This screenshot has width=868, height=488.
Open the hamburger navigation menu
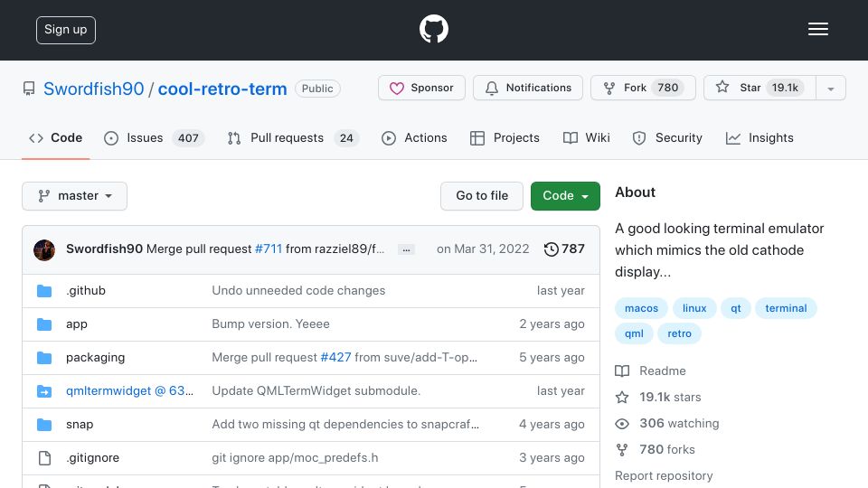(x=817, y=29)
